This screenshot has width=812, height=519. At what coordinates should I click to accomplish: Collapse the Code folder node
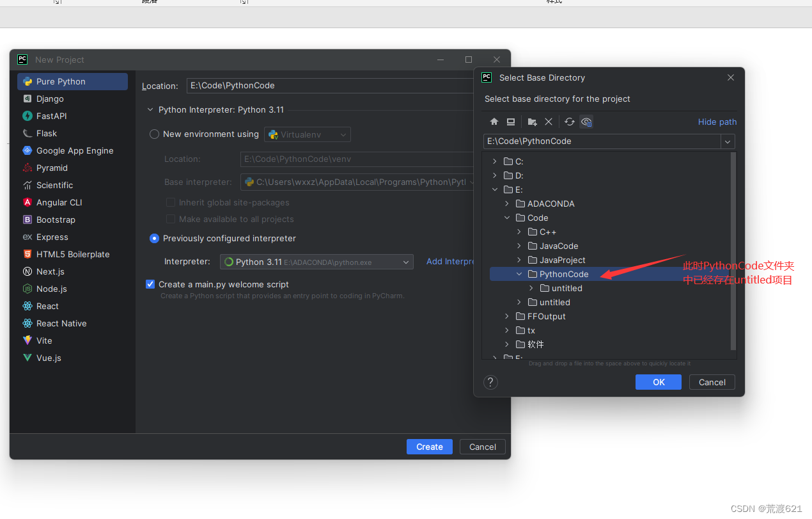coord(507,218)
